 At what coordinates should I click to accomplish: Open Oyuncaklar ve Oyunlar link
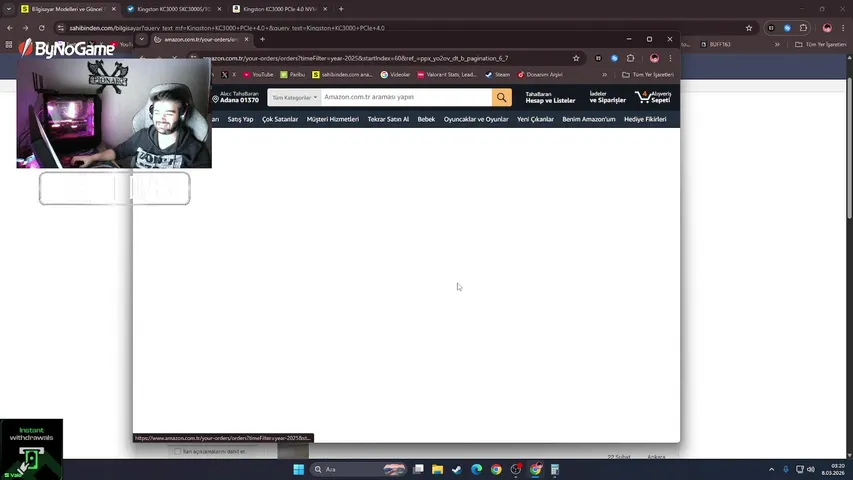476,119
